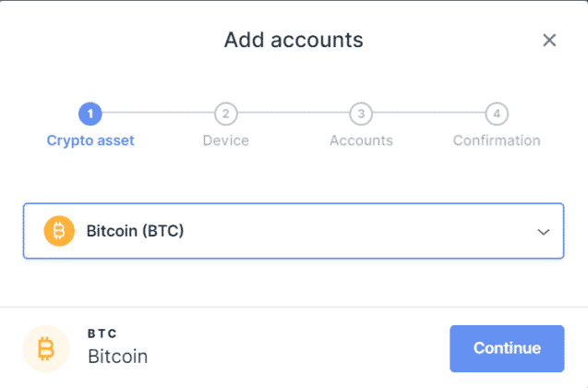Select the Crypto asset step label
588x388 pixels.
90,140
